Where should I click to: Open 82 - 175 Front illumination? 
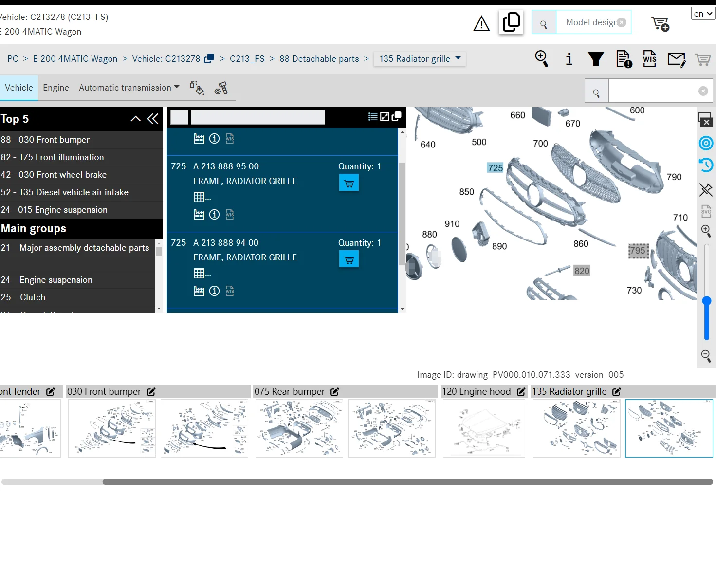point(81,157)
